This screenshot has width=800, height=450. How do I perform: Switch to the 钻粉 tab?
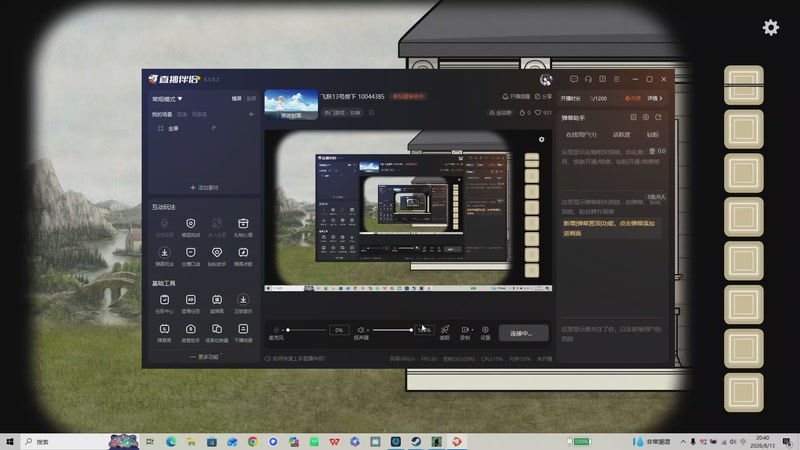coord(653,135)
